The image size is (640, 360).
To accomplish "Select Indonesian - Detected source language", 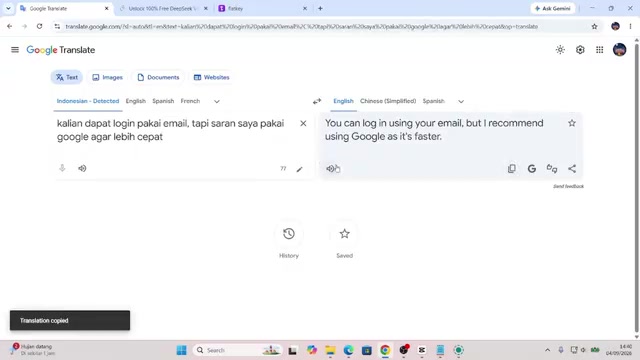I will pyautogui.click(x=88, y=101).
